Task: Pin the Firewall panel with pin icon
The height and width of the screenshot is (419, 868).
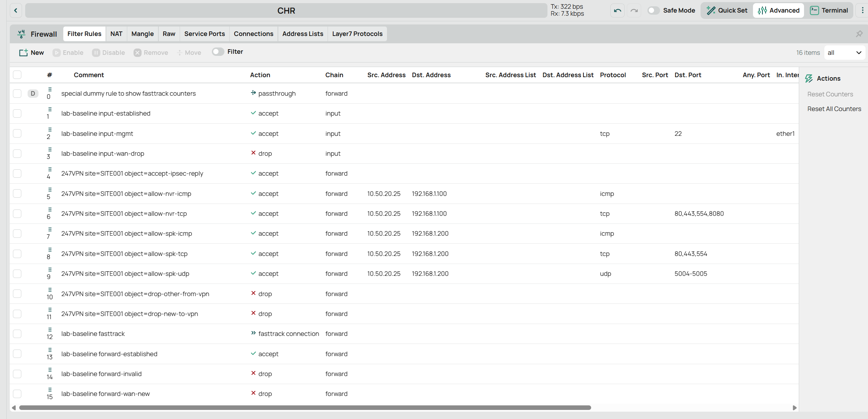Action: (x=859, y=34)
